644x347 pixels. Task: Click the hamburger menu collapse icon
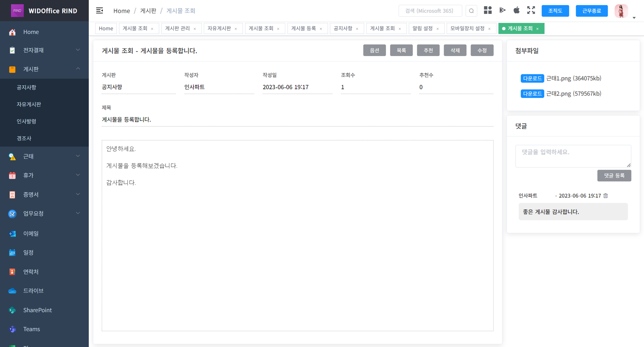click(99, 11)
